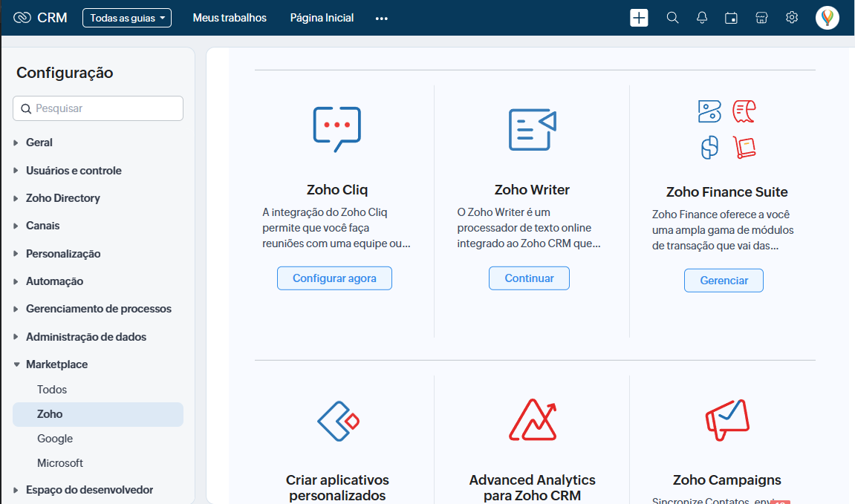Click the Zoho Writer title
Image resolution: width=855 pixels, height=504 pixels.
532,189
